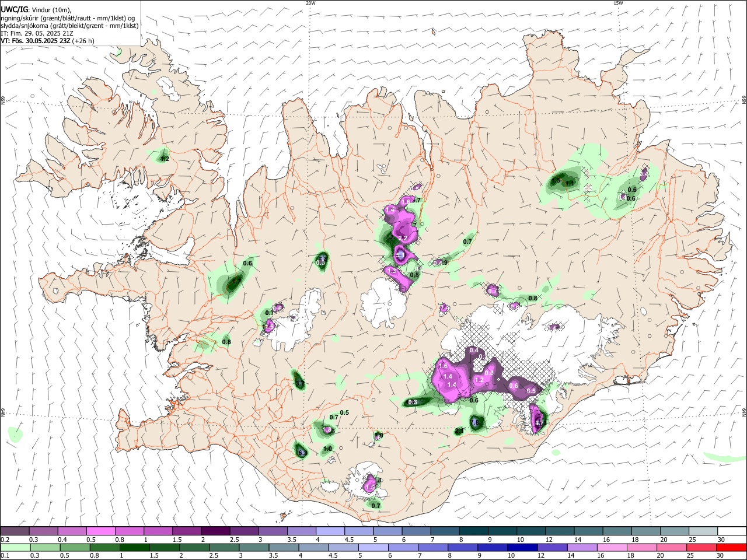
Task: Click the '20W' longitude label
Action: [310, 3]
